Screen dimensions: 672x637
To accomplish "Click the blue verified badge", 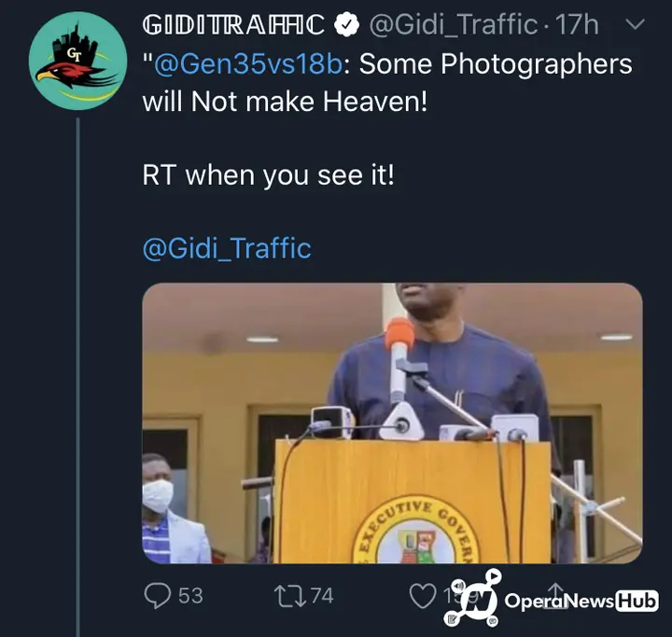I will [x=346, y=25].
